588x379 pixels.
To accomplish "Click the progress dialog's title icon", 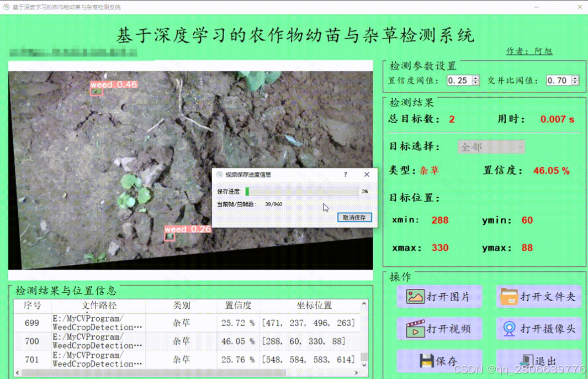I will tap(219, 175).
